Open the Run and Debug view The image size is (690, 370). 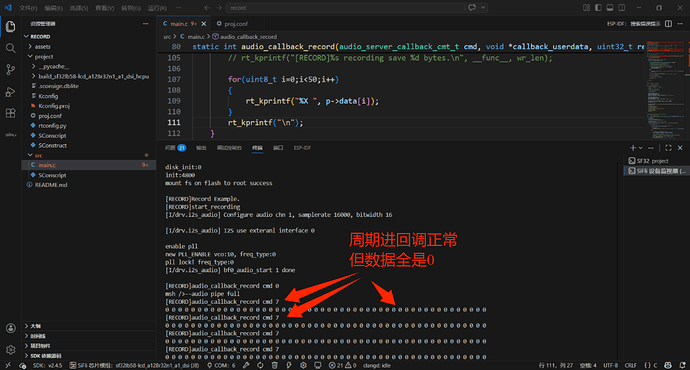click(10, 92)
